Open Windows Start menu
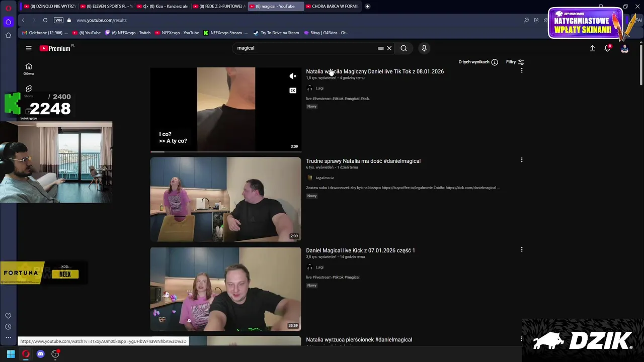The height and width of the screenshot is (362, 644). (11, 354)
